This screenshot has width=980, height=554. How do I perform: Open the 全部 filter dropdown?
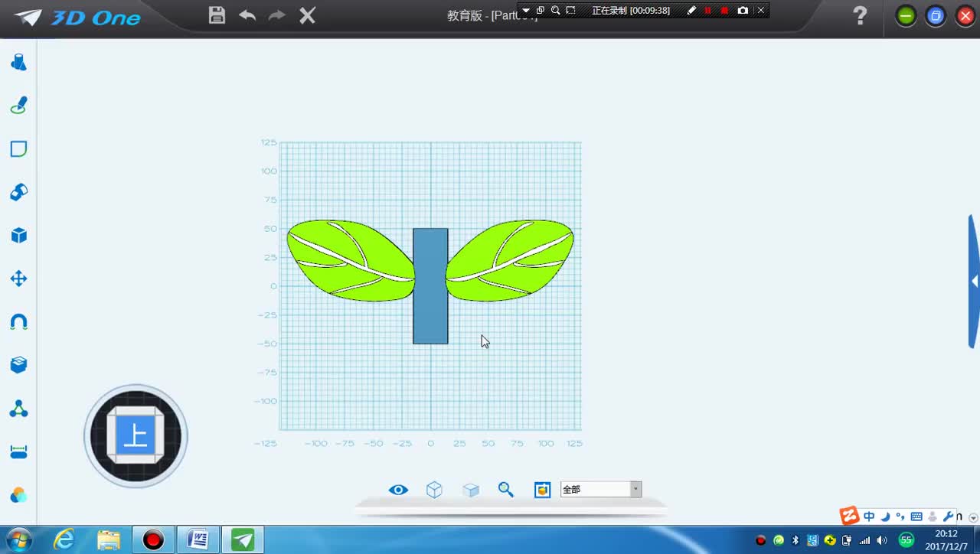[x=601, y=490]
